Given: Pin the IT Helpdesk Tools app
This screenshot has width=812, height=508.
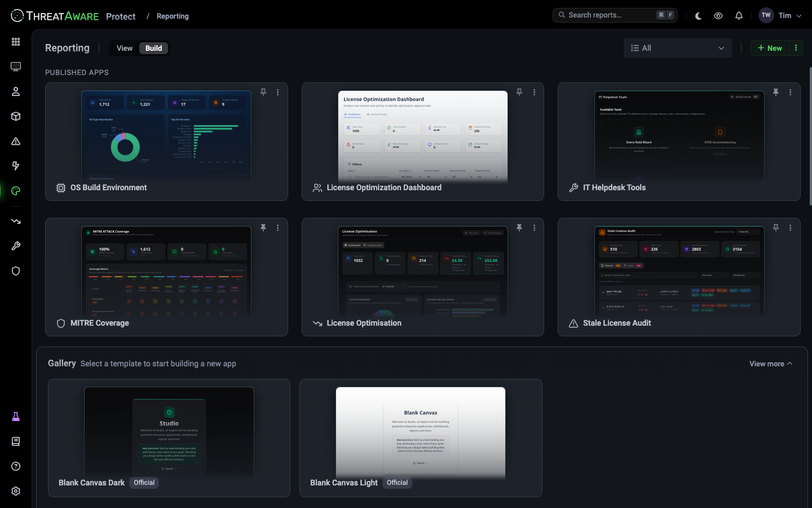Looking at the screenshot, I should pyautogui.click(x=776, y=92).
